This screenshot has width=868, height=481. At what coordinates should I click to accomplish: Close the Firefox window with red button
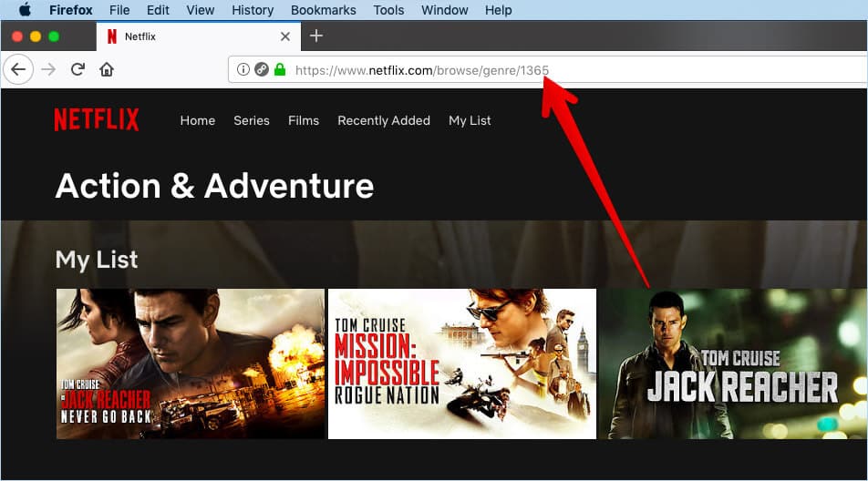click(17, 36)
